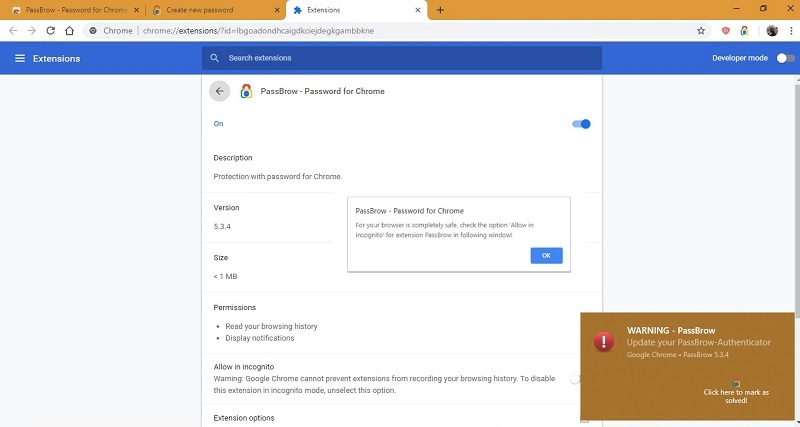
Task: Close the PassBrow - Password for Chrome tab
Action: tap(136, 10)
